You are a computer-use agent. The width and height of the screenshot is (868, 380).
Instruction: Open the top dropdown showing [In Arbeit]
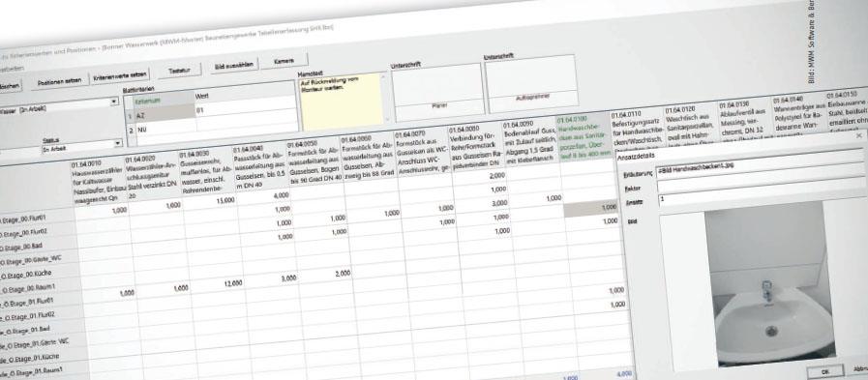pos(59,104)
